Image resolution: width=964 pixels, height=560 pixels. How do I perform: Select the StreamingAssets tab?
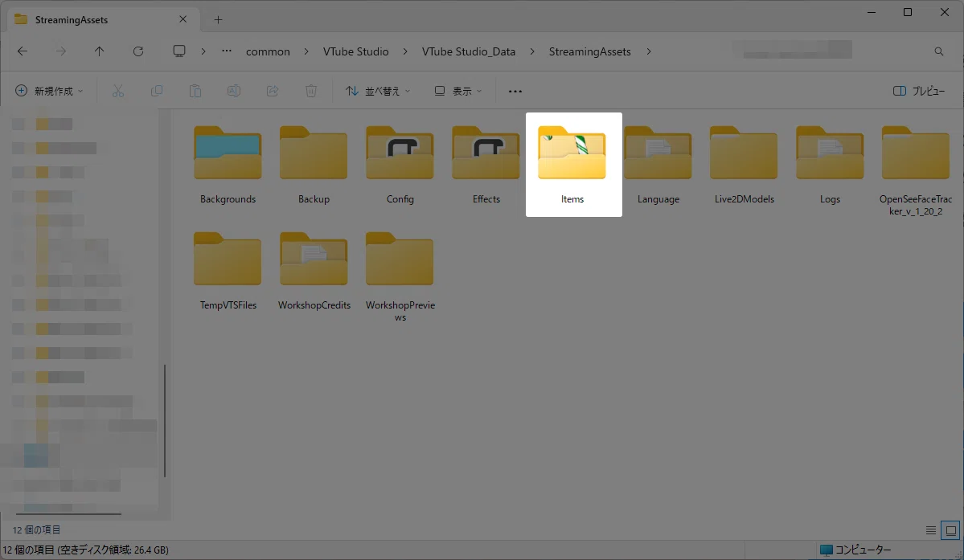pos(103,19)
